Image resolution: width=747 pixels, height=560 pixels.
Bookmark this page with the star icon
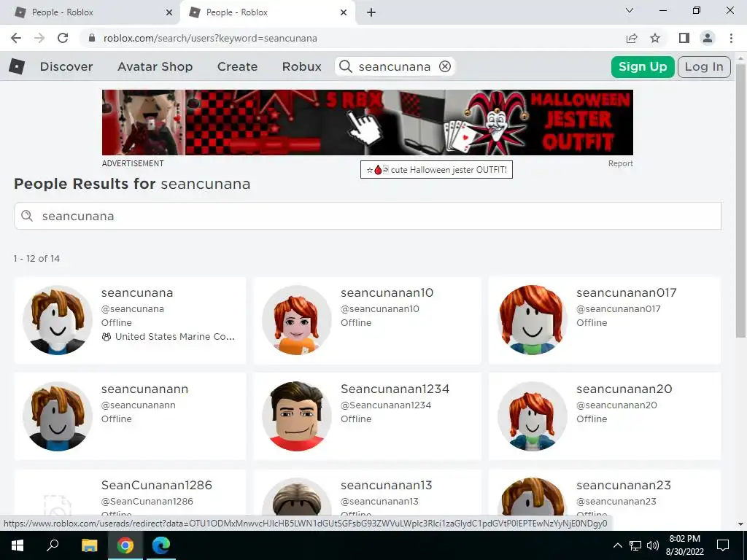(656, 38)
